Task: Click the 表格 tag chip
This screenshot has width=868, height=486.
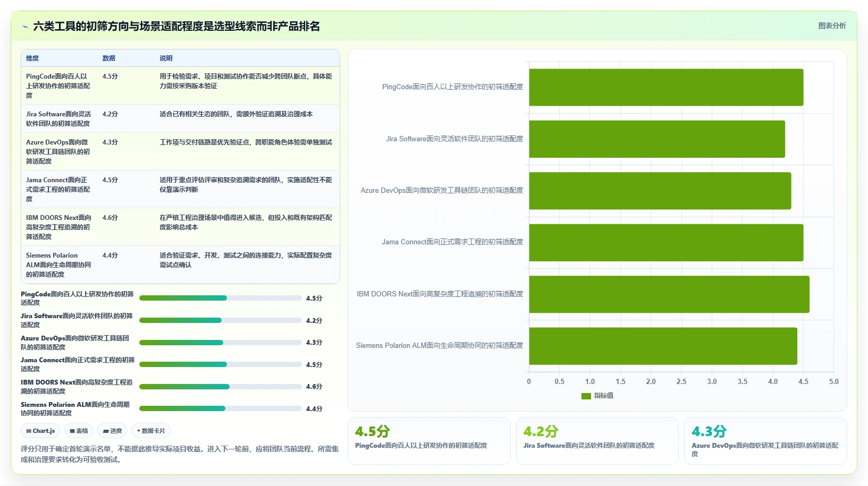Action: [x=79, y=431]
